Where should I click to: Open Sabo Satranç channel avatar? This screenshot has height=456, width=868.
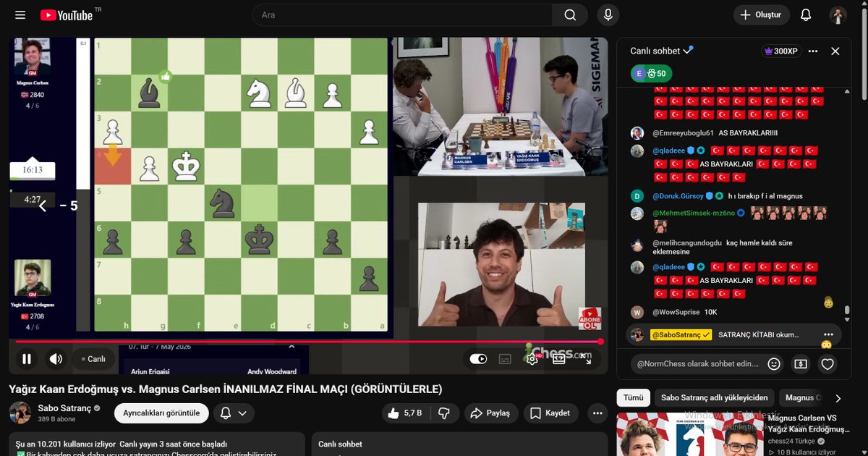point(20,413)
